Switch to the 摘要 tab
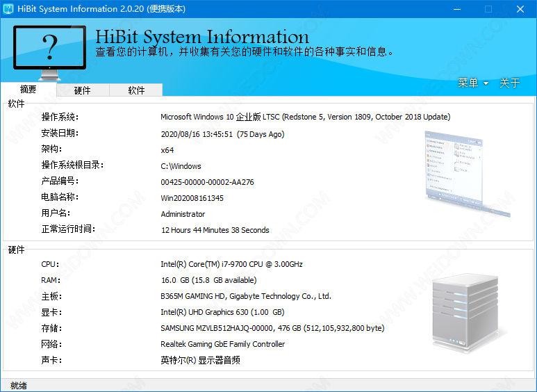The width and height of the screenshot is (537, 392). (x=28, y=90)
